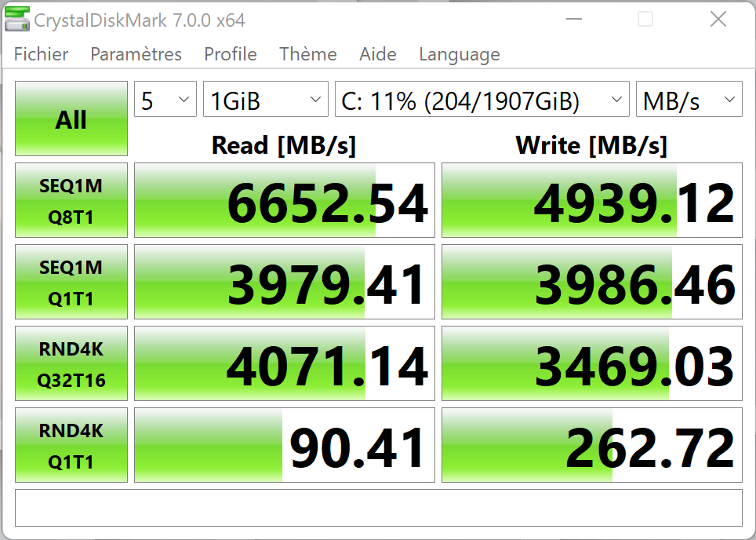The image size is (756, 540).
Task: Click the CrystalDiskMark app icon in title bar
Action: click(17, 20)
